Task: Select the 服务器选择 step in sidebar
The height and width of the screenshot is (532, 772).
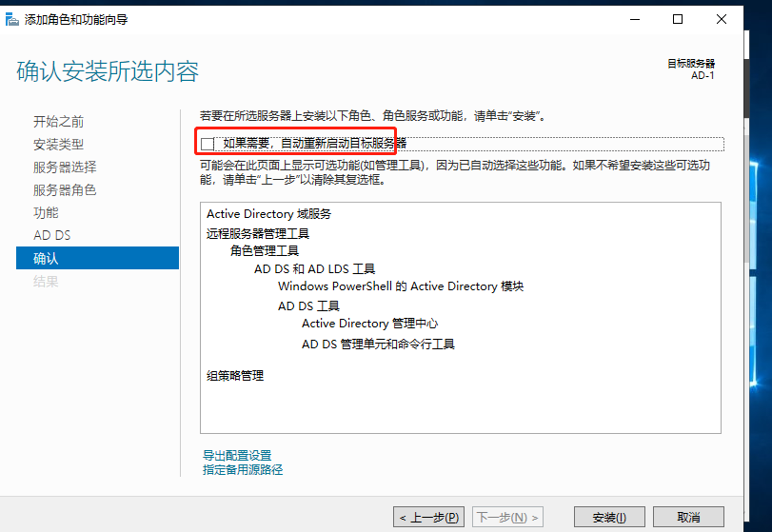Action: pos(65,167)
